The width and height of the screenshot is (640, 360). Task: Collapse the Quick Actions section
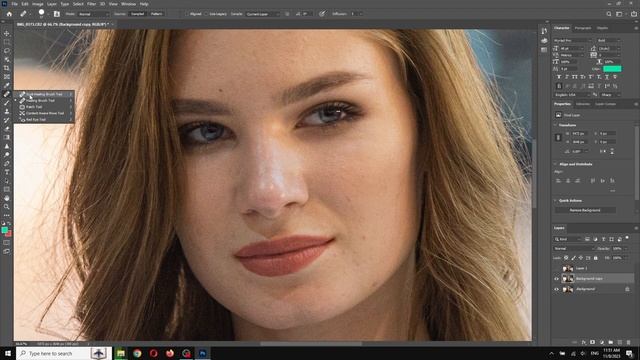[556, 200]
